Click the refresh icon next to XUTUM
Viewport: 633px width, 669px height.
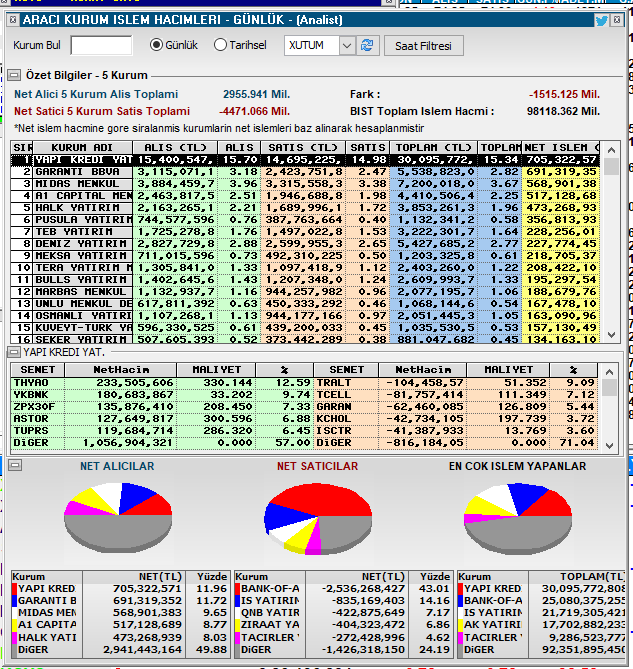[367, 45]
